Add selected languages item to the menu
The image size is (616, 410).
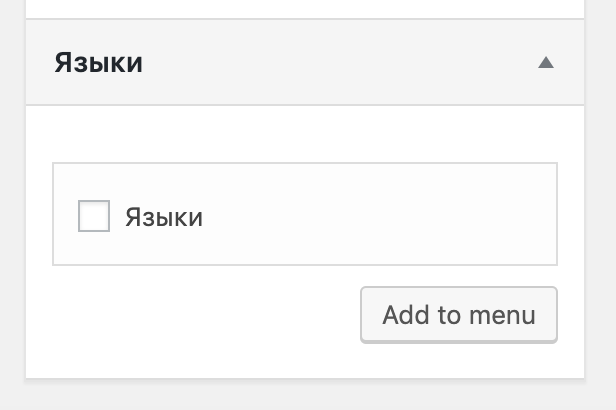pyautogui.click(x=458, y=315)
